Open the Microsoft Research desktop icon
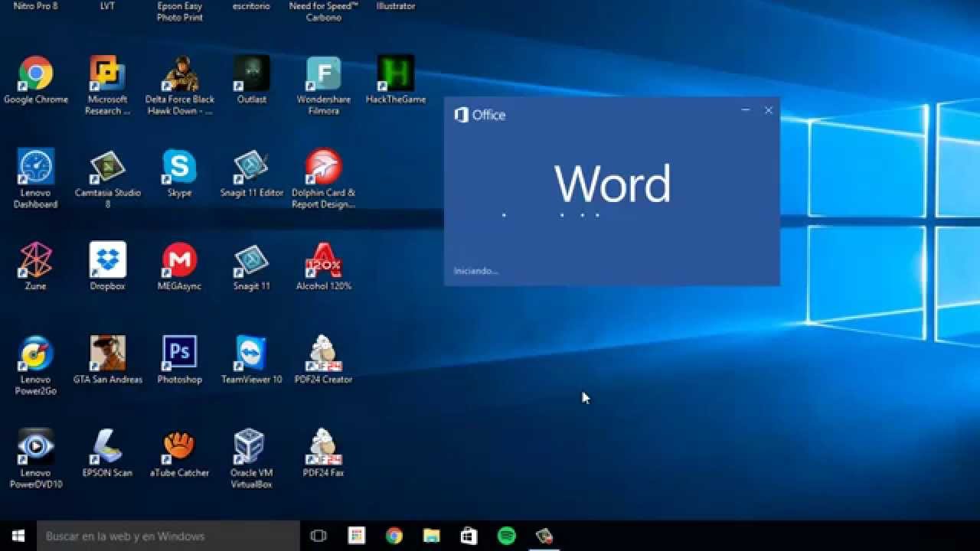This screenshot has height=551, width=980. pyautogui.click(x=107, y=85)
